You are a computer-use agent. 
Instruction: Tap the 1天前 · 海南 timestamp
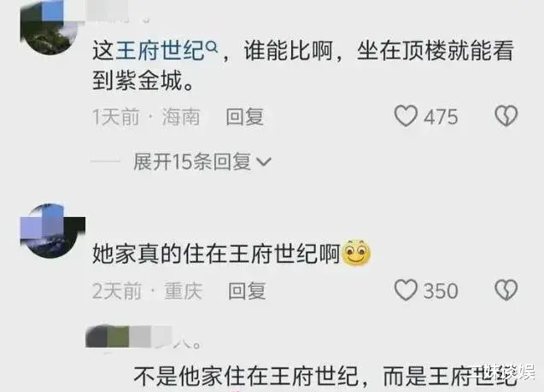point(146,116)
